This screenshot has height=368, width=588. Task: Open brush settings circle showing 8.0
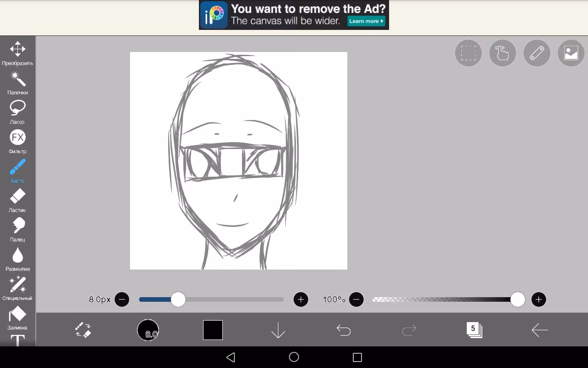click(148, 330)
